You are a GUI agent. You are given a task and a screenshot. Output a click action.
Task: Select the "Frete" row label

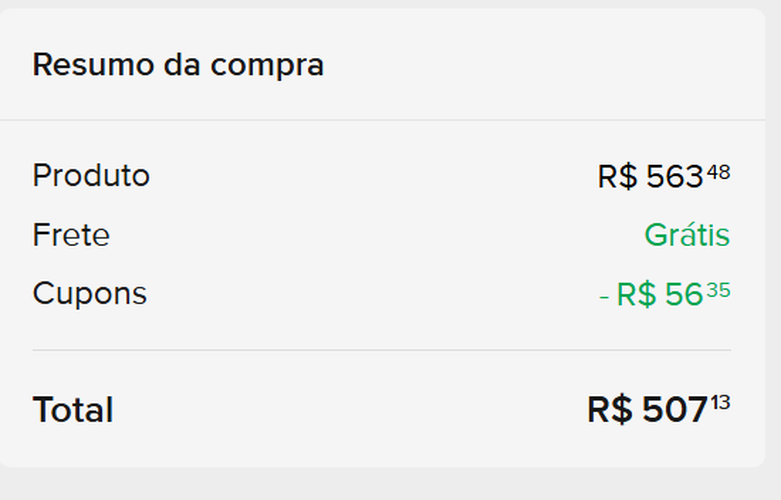[71, 236]
